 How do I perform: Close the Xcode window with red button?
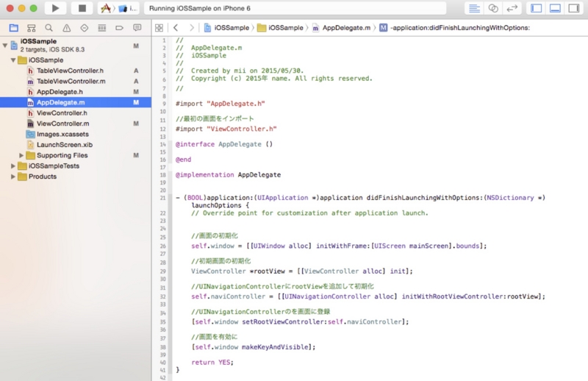point(10,8)
